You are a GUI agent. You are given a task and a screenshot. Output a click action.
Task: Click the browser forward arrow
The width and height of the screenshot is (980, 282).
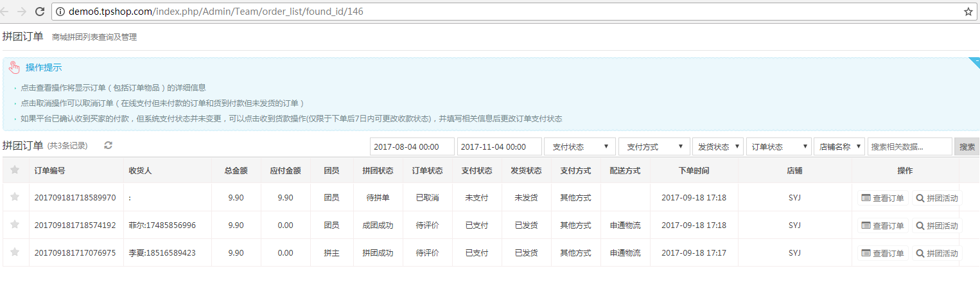22,12
